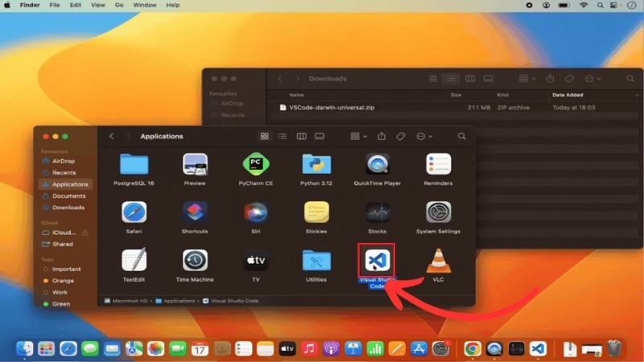Click the Share button in Applications toolbar
Screen dimensions: 644x362
382,136
